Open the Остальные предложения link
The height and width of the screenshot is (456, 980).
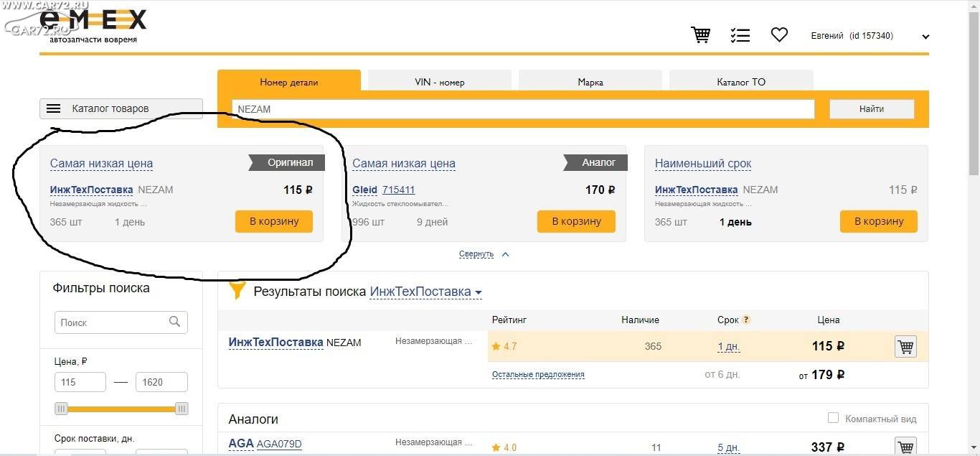point(538,375)
